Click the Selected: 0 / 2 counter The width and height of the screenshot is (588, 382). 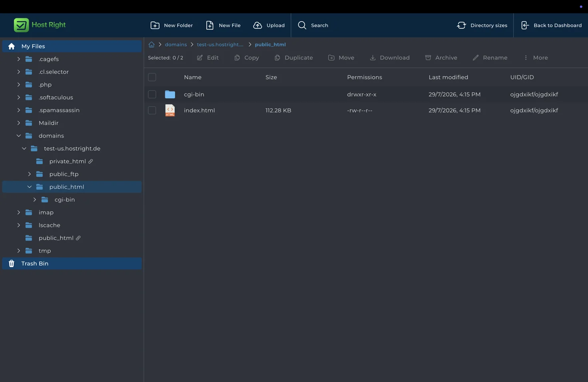(166, 58)
